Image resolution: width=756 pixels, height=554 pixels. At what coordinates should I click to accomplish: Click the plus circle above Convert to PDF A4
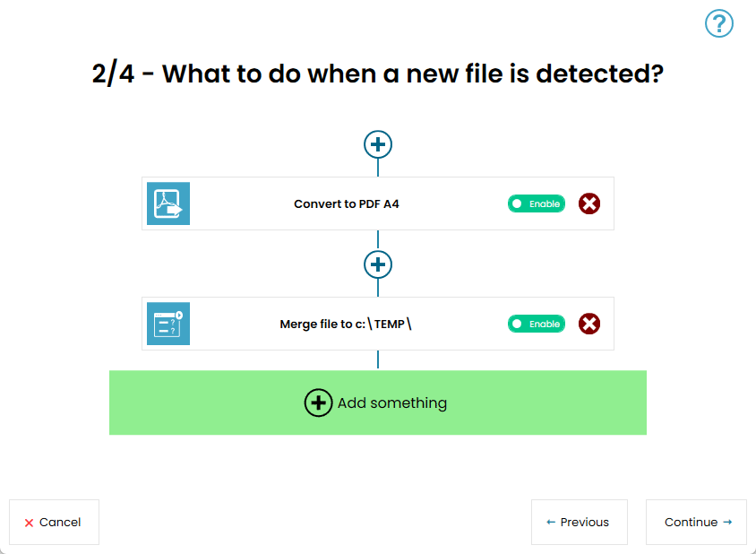click(x=378, y=144)
